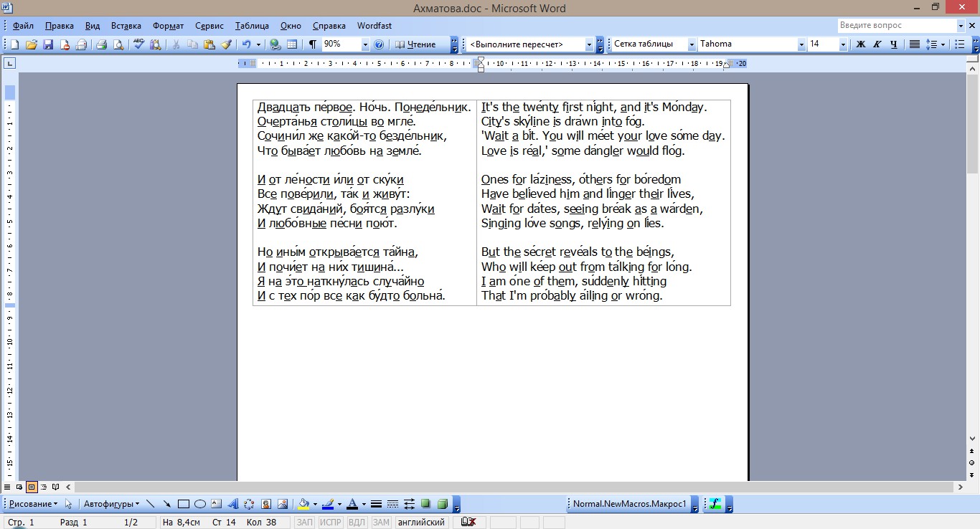Expand the Выполните пересчет dropdown
The height and width of the screenshot is (529, 980).
[589, 44]
